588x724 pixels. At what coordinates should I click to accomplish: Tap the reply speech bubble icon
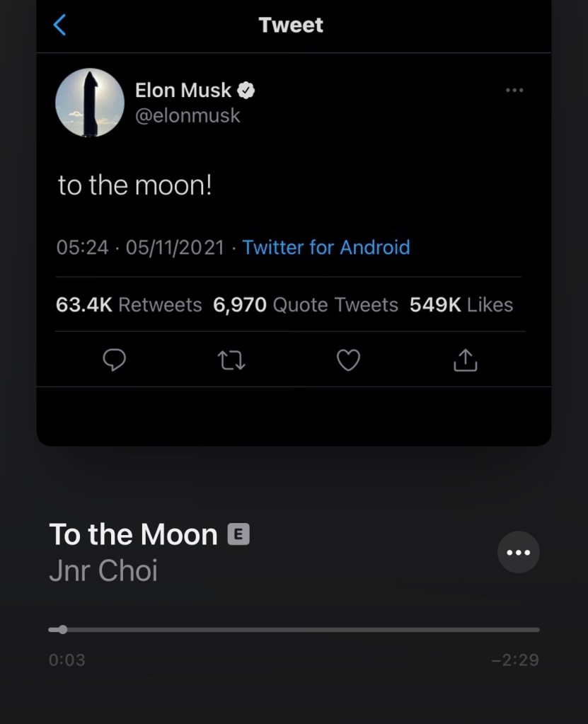coord(115,362)
